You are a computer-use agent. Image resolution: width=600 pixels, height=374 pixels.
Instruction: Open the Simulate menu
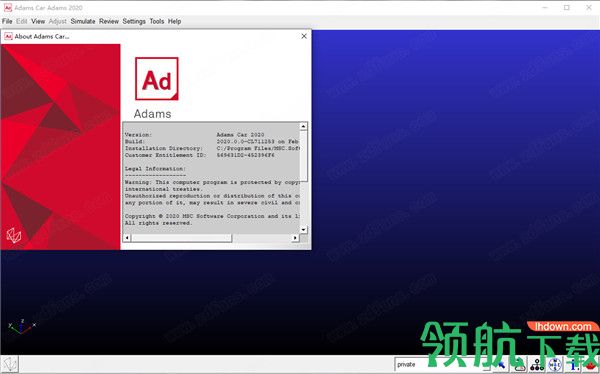point(83,21)
